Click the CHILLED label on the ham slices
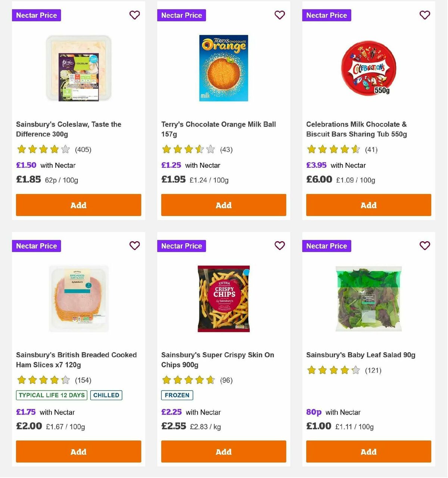The width and height of the screenshot is (448, 478). coord(106,395)
